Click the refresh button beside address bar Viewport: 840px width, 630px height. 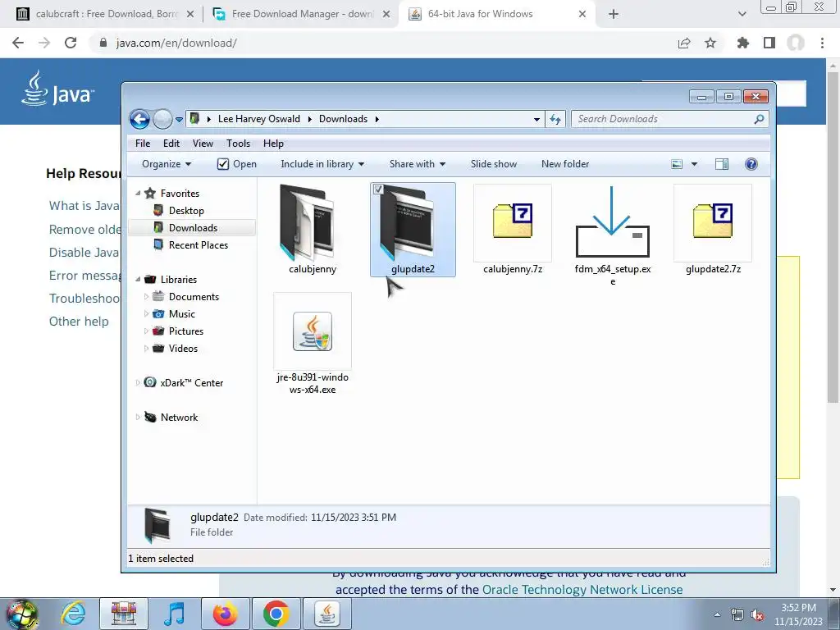point(555,119)
